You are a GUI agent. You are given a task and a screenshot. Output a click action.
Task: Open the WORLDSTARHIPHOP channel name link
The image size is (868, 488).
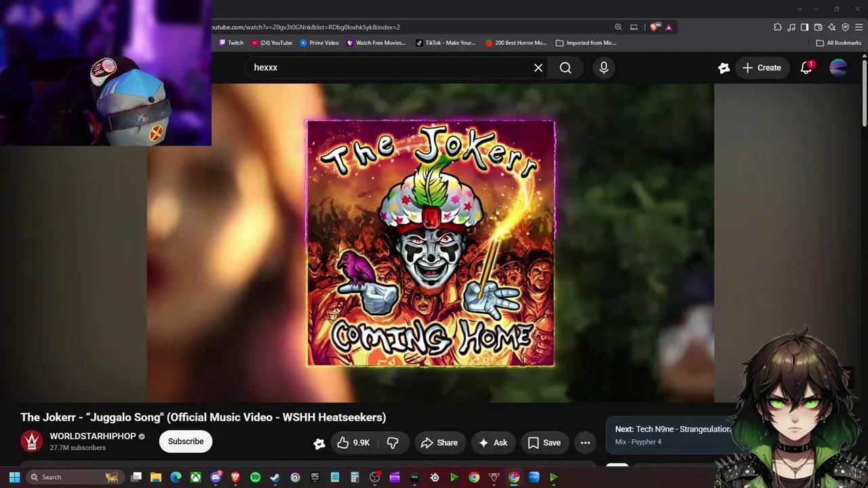point(93,436)
